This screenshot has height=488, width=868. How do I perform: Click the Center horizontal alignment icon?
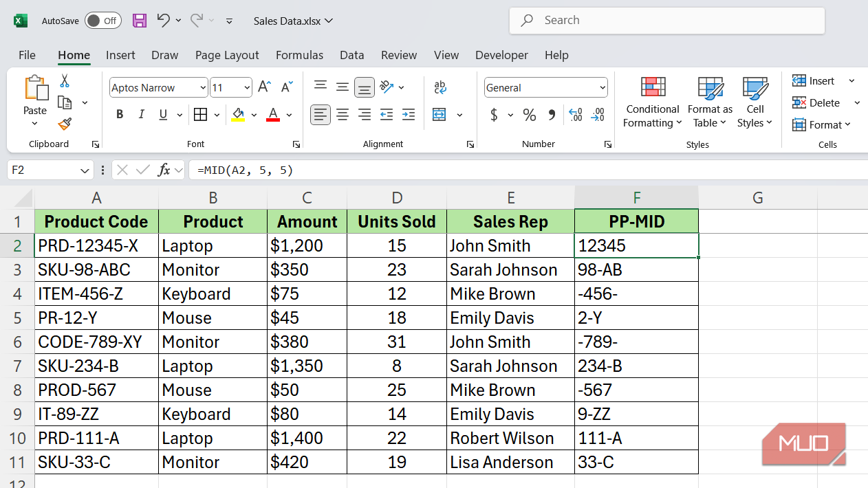point(342,115)
